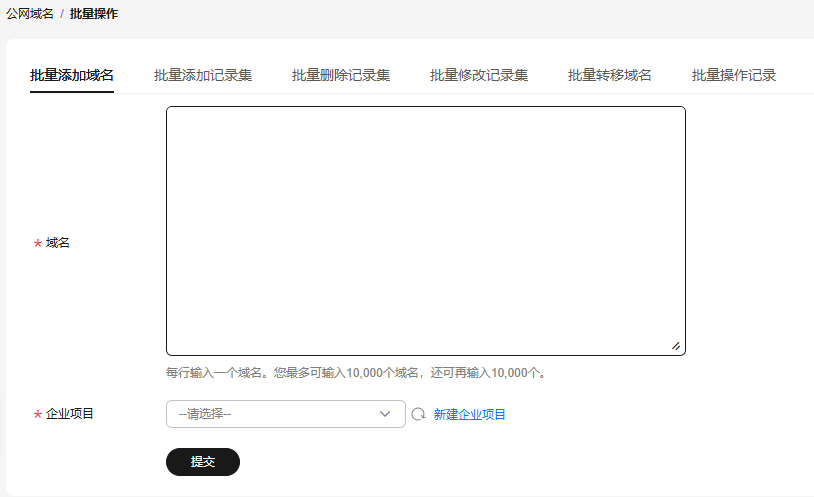
Task: Focus the 域名 multi-line text area
Action: pos(426,231)
